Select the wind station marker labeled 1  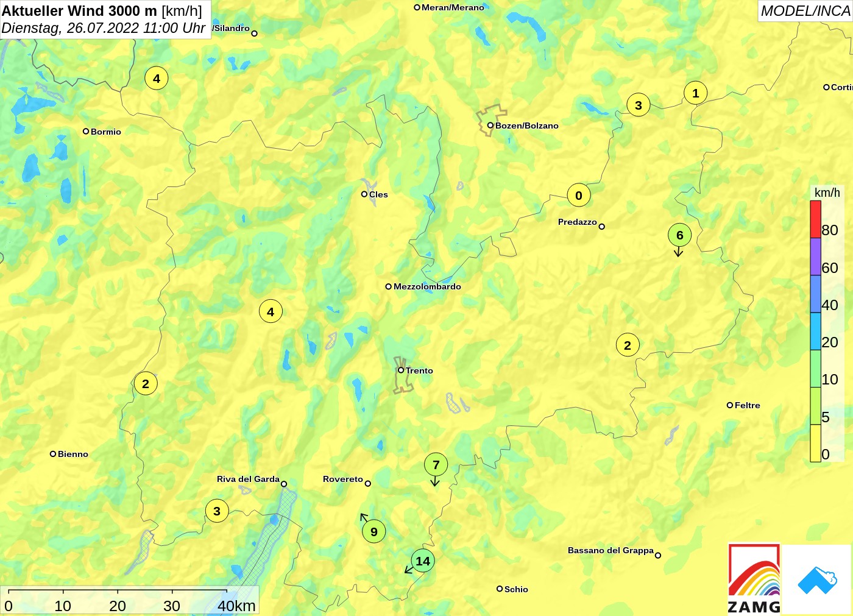[x=696, y=93]
